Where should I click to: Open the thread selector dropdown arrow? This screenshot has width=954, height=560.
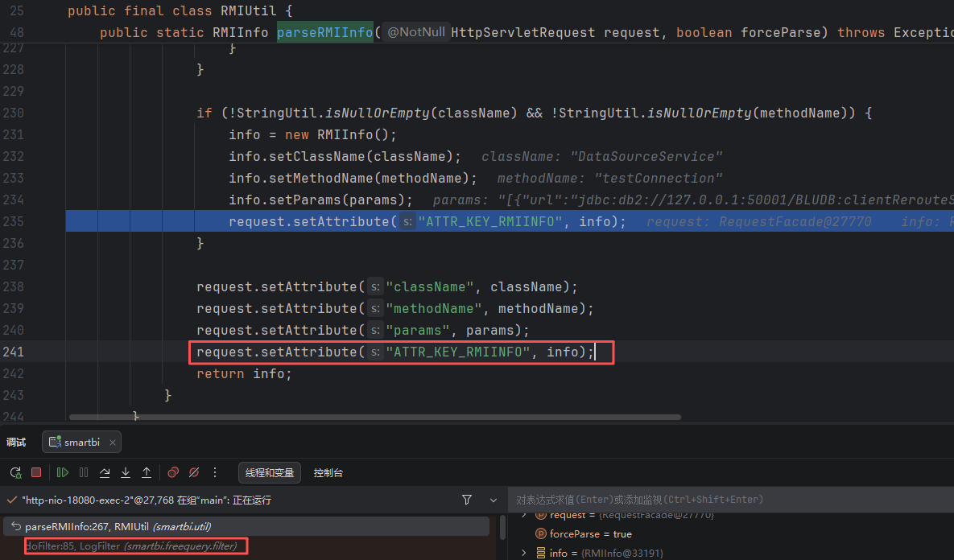[x=490, y=500]
